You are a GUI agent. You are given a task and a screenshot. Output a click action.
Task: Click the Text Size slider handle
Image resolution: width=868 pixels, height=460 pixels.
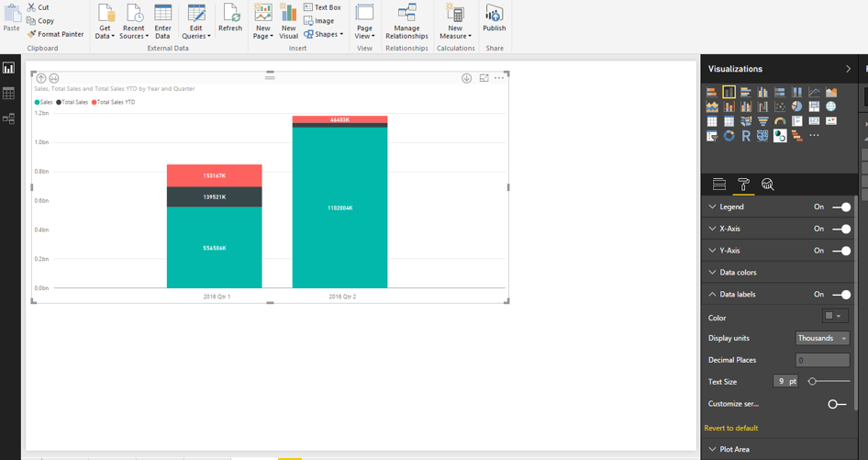812,381
